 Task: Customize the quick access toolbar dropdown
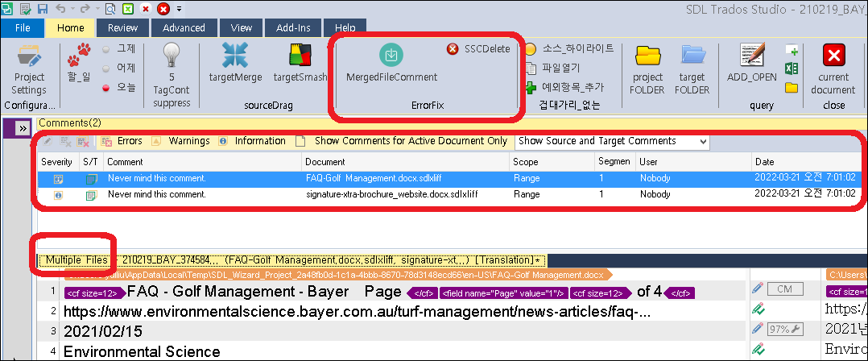click(179, 9)
